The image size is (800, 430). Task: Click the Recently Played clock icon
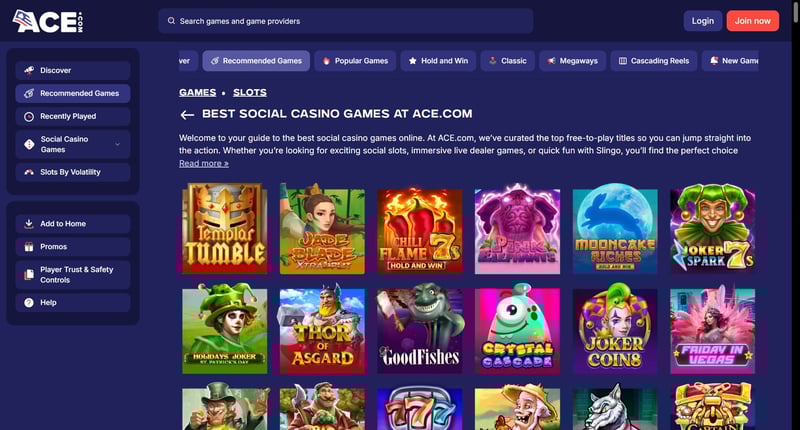(29, 116)
